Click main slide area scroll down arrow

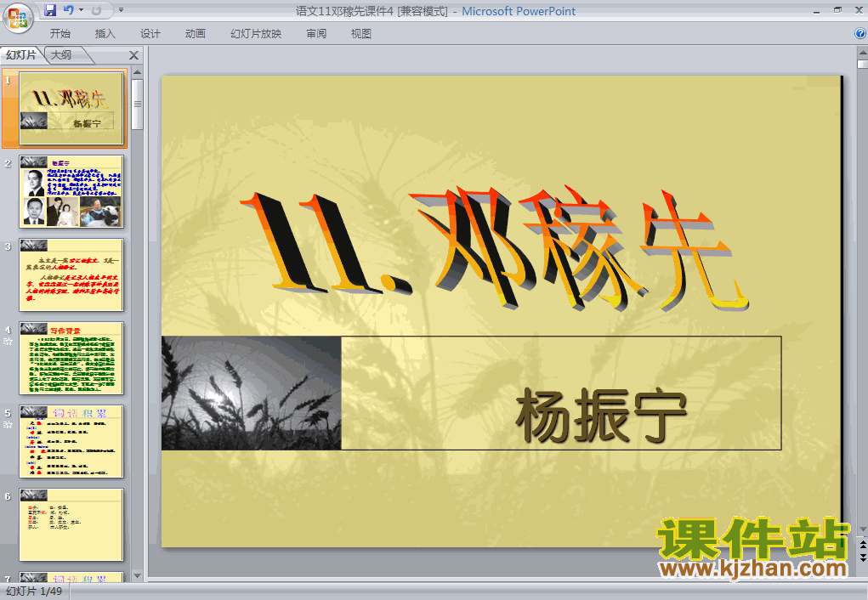pyautogui.click(x=862, y=529)
